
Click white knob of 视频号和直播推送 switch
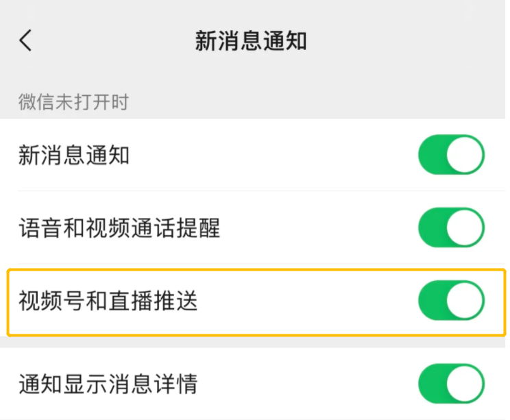pyautogui.click(x=465, y=300)
